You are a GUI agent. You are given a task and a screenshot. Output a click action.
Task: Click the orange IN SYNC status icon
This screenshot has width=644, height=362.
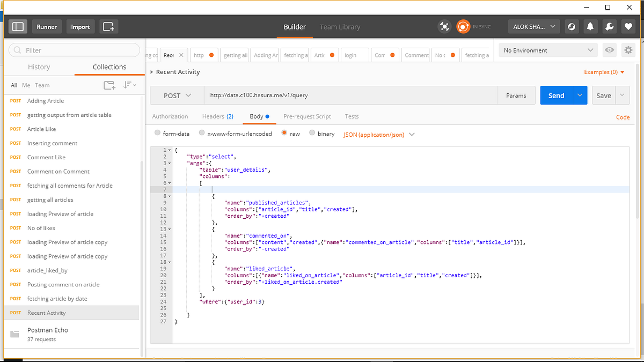[x=463, y=26]
